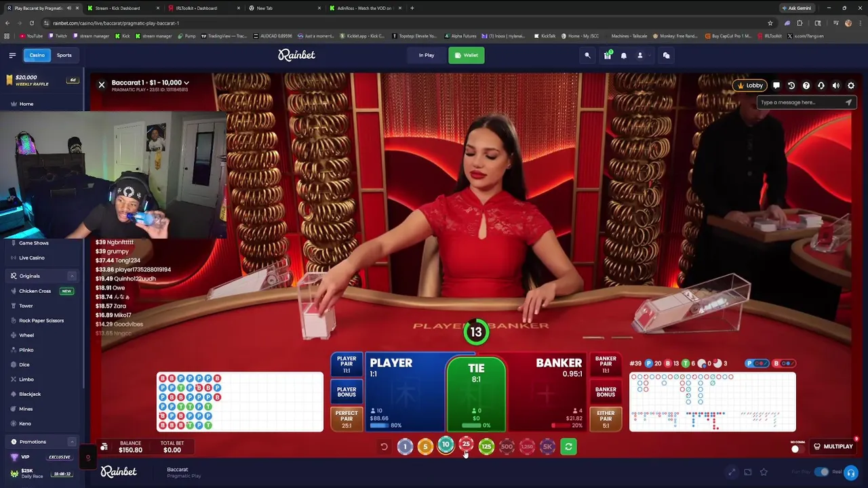
Task: Open the In Play section
Action: pos(427,56)
